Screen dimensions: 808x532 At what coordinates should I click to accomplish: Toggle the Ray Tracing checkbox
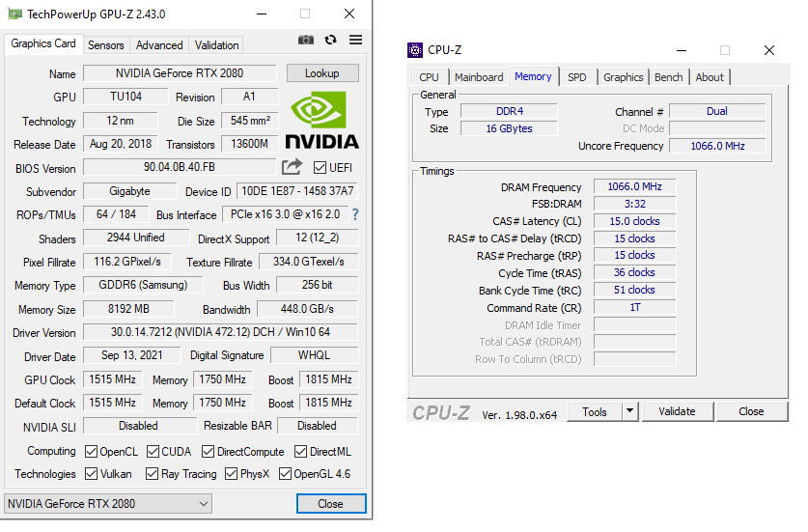click(x=152, y=473)
